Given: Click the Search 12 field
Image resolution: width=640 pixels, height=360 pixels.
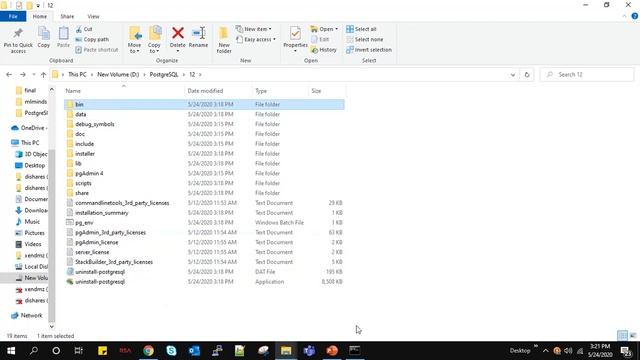Looking at the screenshot, I should point(587,75).
